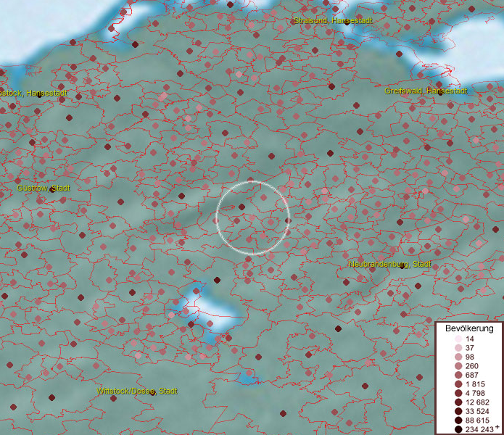
Task: Click the legend value 687
Action: click(x=472, y=375)
